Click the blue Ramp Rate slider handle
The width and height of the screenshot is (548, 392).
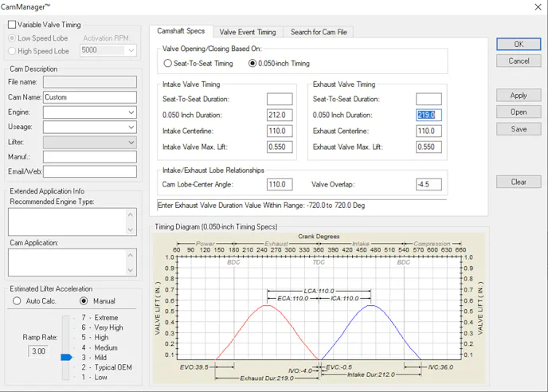[x=66, y=357]
